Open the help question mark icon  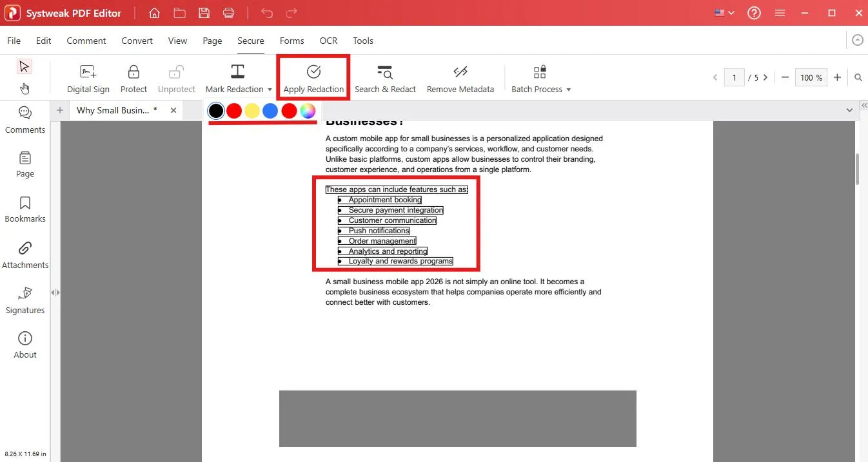tap(754, 13)
